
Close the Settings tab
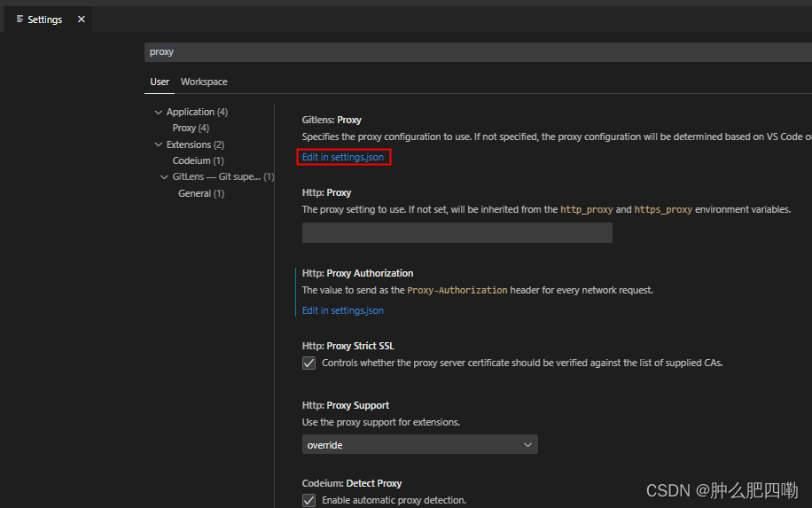(x=82, y=20)
